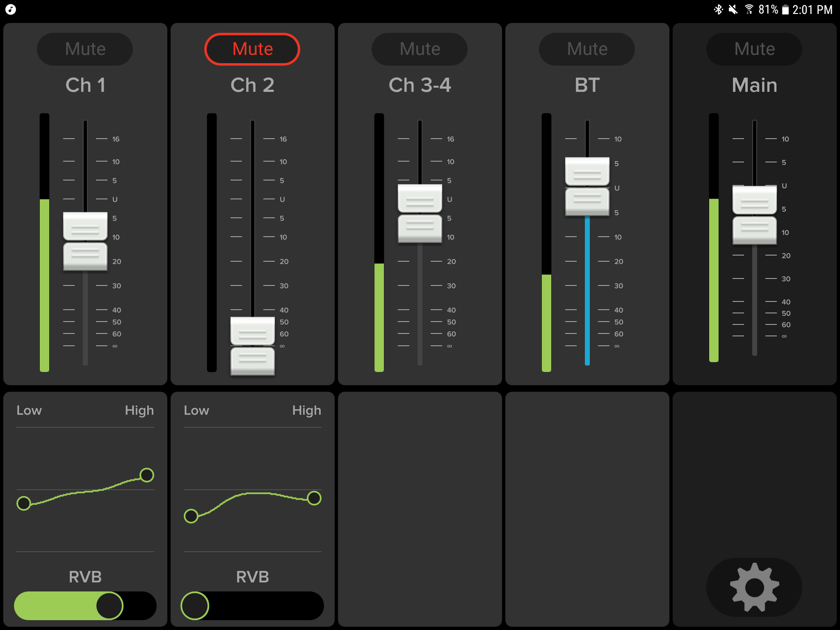Click the 30 mark on Main fader scale
Screen dimensions: 840x630
[786, 279]
